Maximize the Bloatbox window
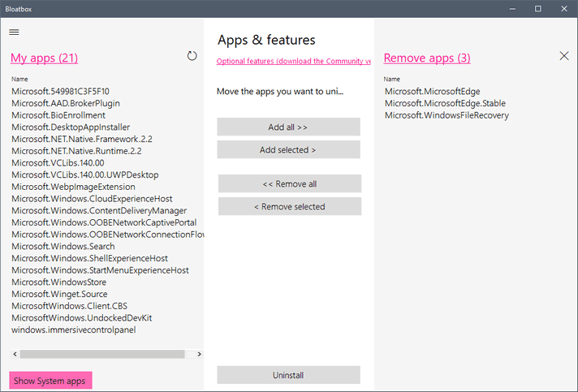The height and width of the screenshot is (392, 578). [538, 9]
